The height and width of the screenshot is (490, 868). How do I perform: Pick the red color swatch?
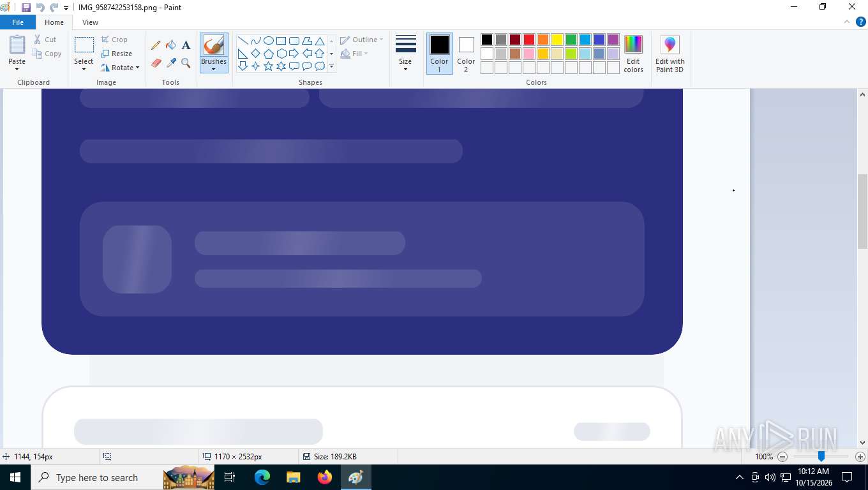[x=529, y=40]
